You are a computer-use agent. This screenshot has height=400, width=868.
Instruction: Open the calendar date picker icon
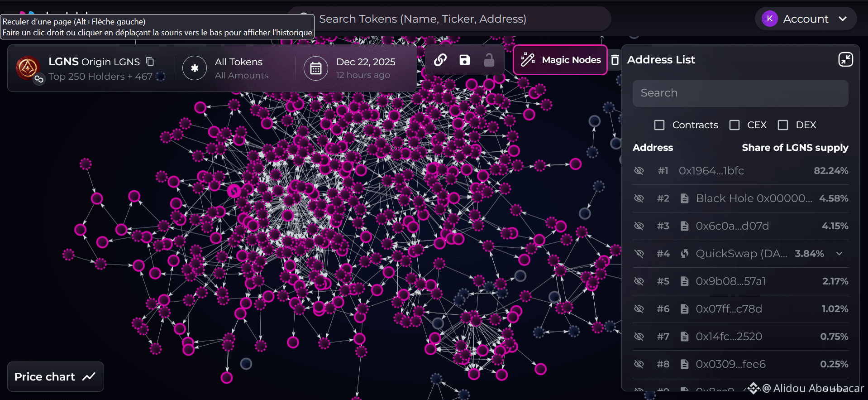[x=316, y=68]
